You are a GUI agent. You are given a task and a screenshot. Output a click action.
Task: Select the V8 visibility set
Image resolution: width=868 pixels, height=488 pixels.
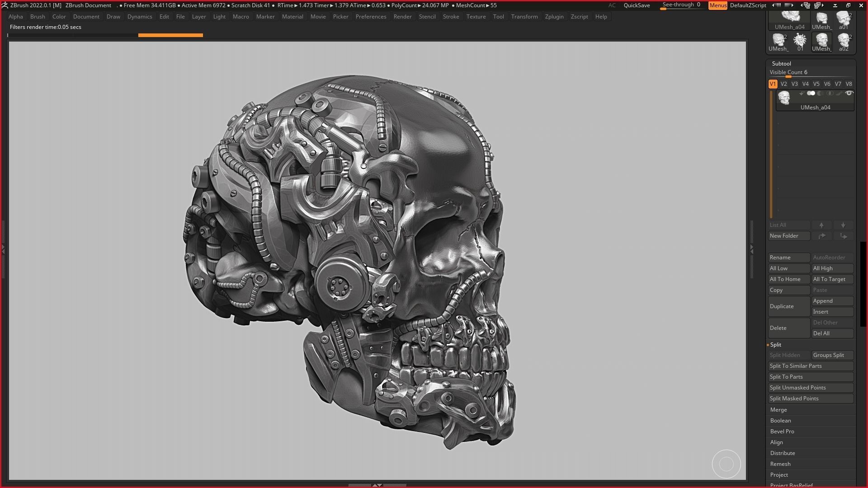tap(849, 84)
